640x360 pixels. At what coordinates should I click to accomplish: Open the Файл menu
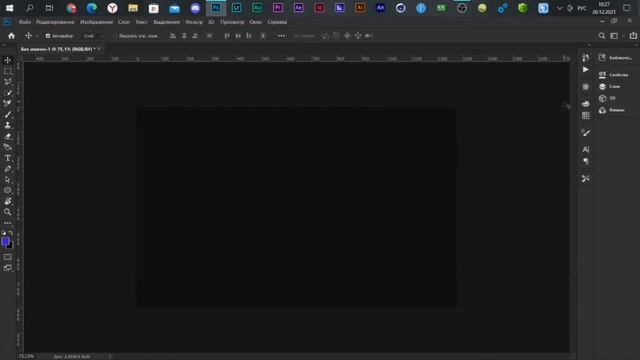coord(24,22)
